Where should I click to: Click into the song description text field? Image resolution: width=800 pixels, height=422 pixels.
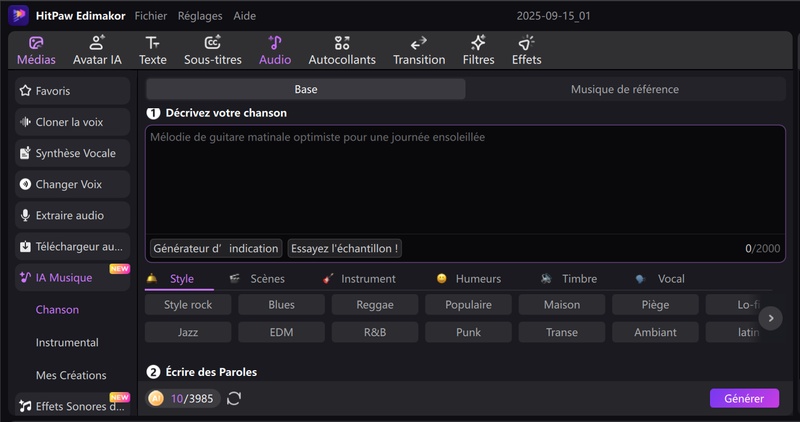click(464, 180)
